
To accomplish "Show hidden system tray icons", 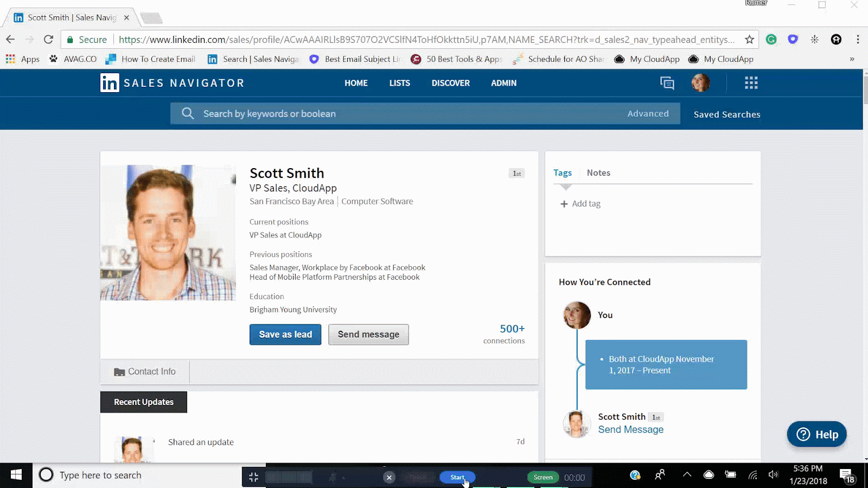I will 687,475.
